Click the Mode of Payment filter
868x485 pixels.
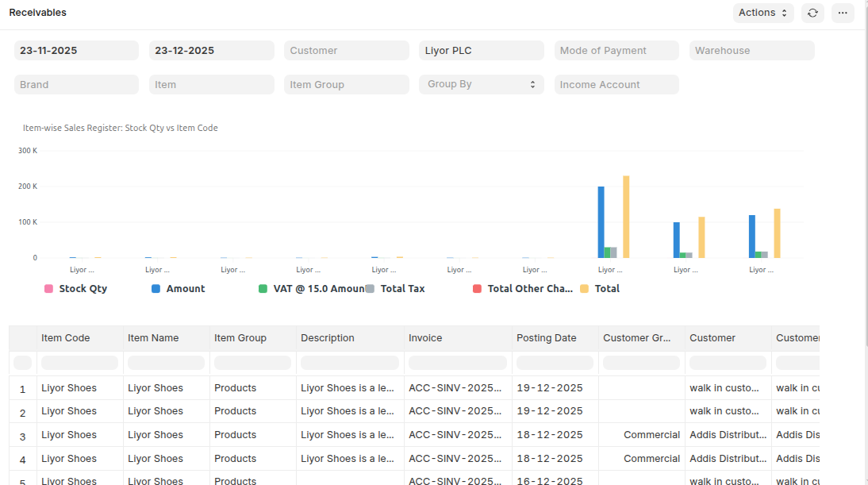[x=616, y=51]
